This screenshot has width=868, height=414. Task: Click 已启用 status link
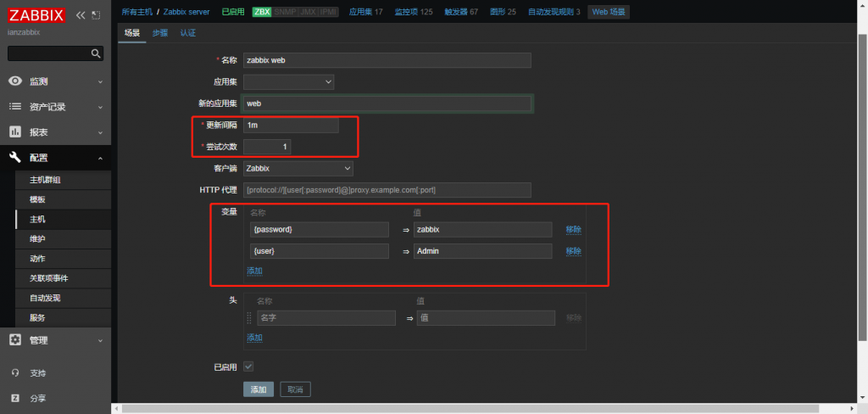pos(233,12)
